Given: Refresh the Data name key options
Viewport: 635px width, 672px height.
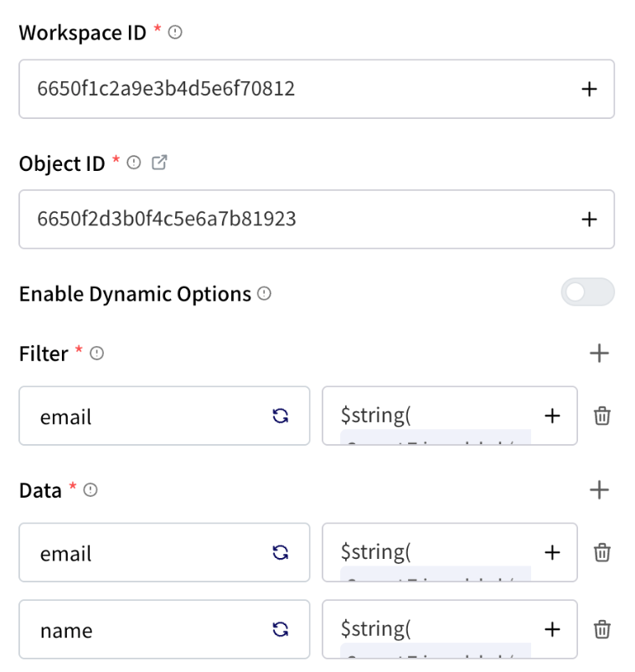Looking at the screenshot, I should coord(281,629).
